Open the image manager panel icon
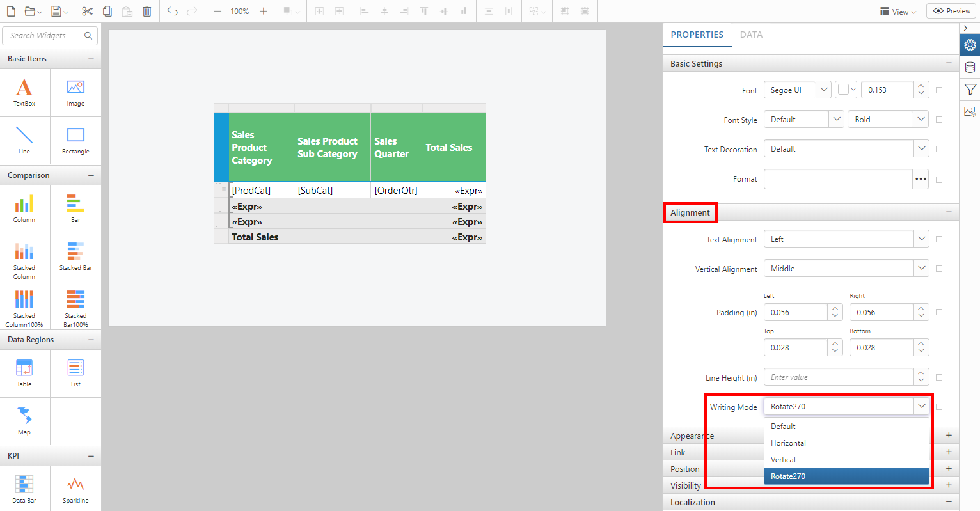The height and width of the screenshot is (511, 980). click(970, 111)
